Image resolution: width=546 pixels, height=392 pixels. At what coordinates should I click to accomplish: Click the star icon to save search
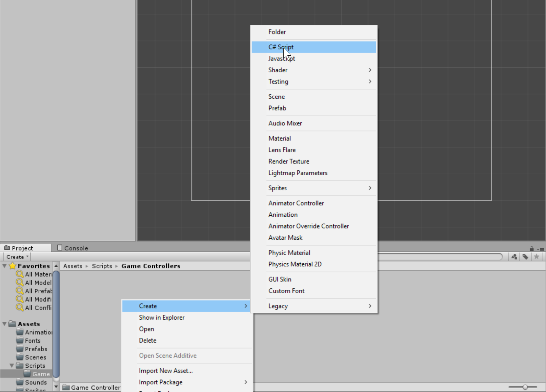[x=537, y=257]
